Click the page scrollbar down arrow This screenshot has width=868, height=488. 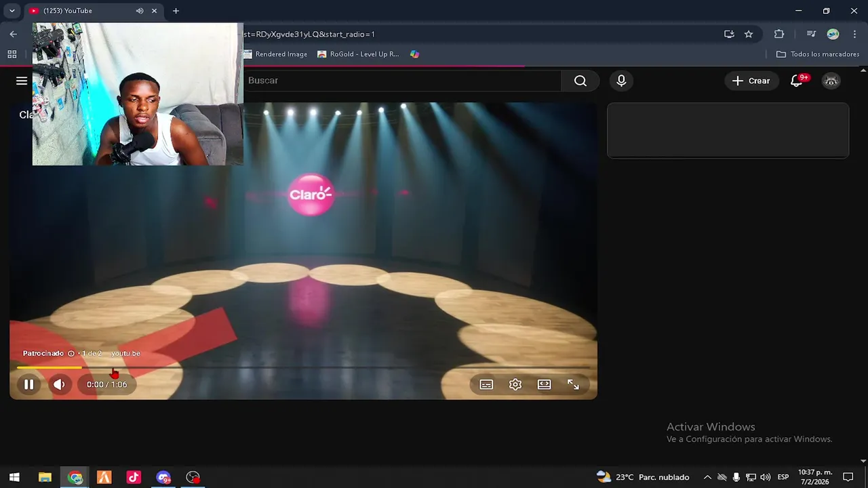863,461
